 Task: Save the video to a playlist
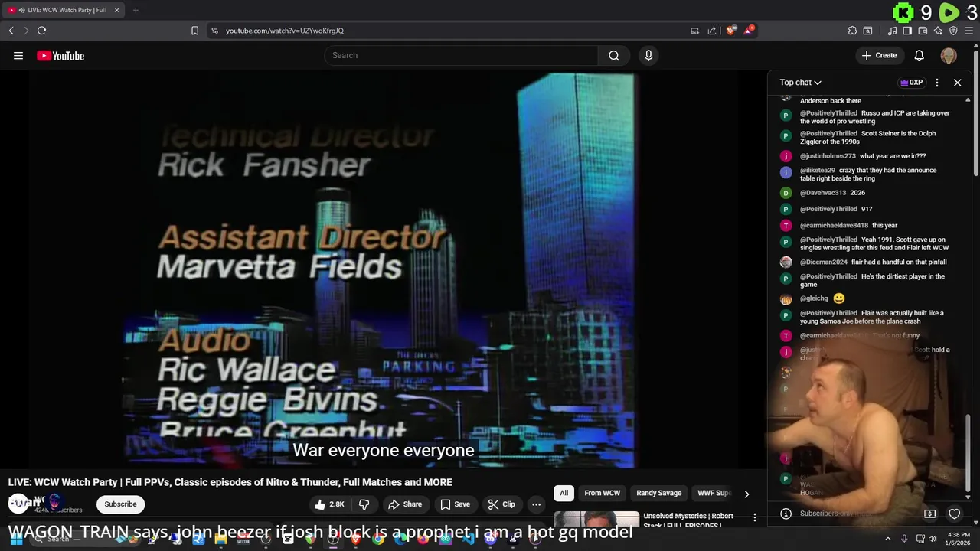tap(455, 504)
